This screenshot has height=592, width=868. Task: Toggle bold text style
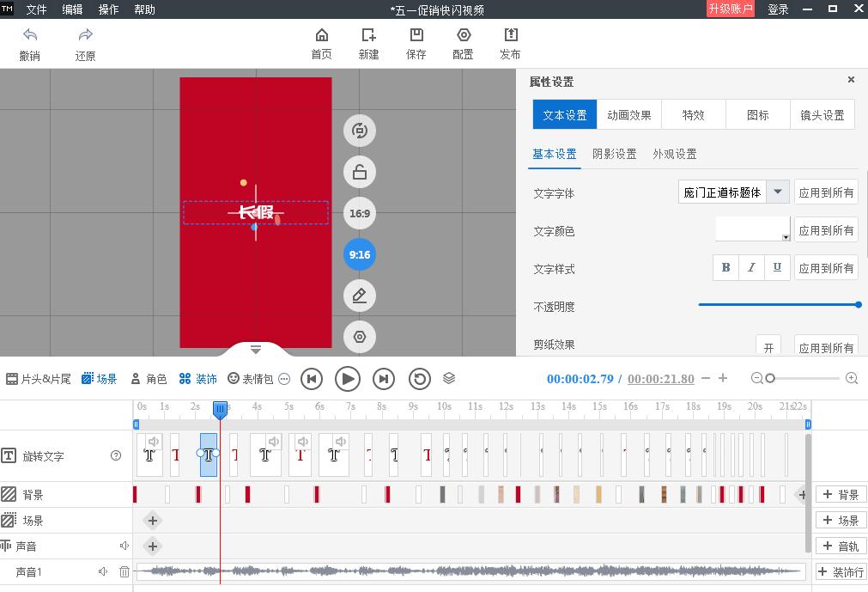tap(725, 267)
